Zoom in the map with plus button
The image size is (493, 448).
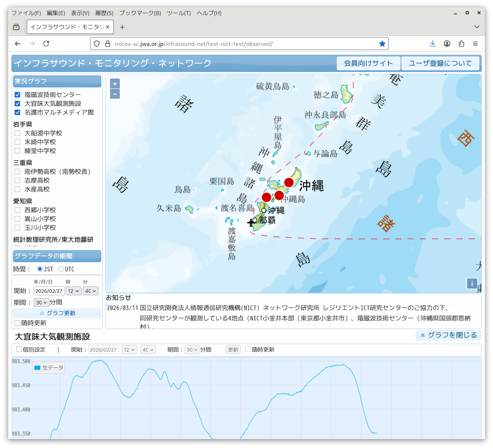pyautogui.click(x=115, y=84)
